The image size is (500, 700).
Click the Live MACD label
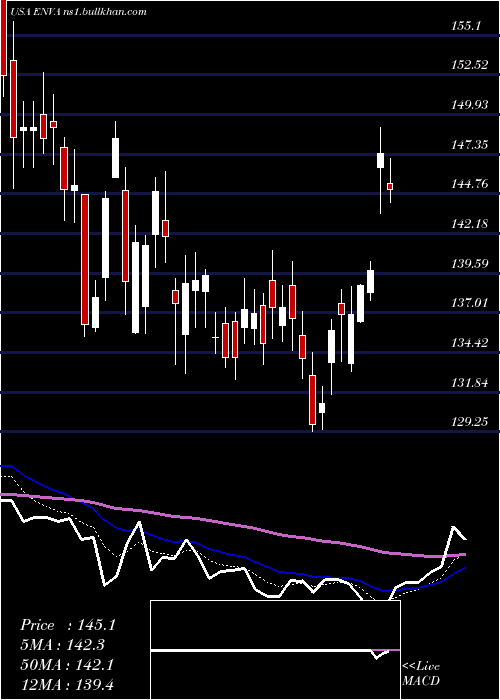pos(421,674)
